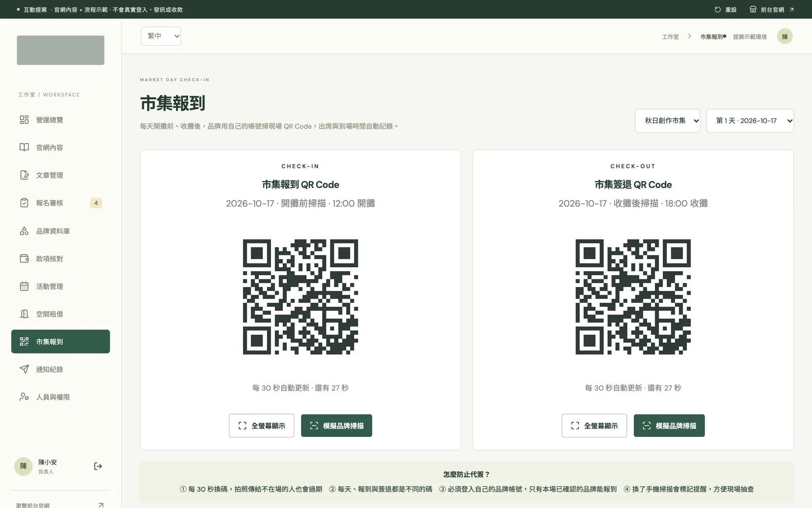The height and width of the screenshot is (508, 812).
Task: Click the 市集報到 QR Code image
Action: pos(300,297)
